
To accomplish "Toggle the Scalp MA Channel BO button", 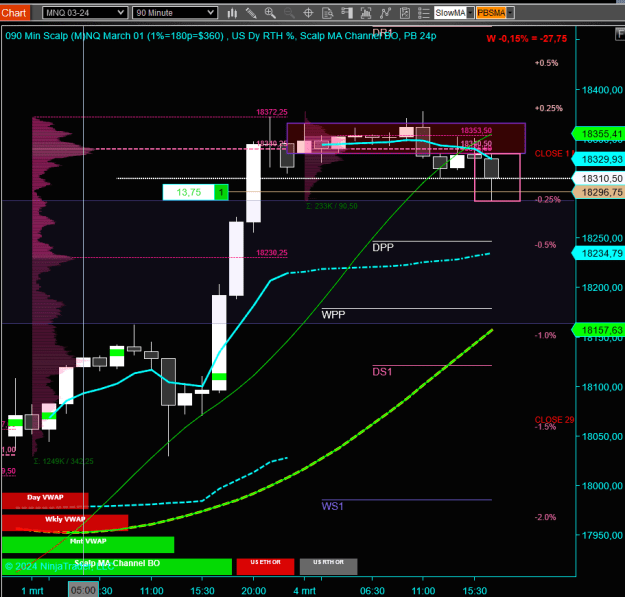I will point(117,566).
